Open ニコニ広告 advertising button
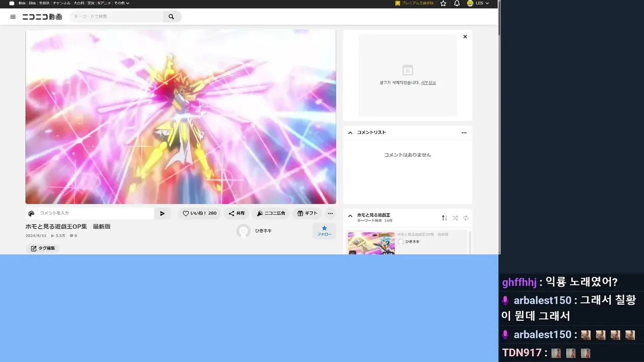Screen dimensions: 644x362 271,213
